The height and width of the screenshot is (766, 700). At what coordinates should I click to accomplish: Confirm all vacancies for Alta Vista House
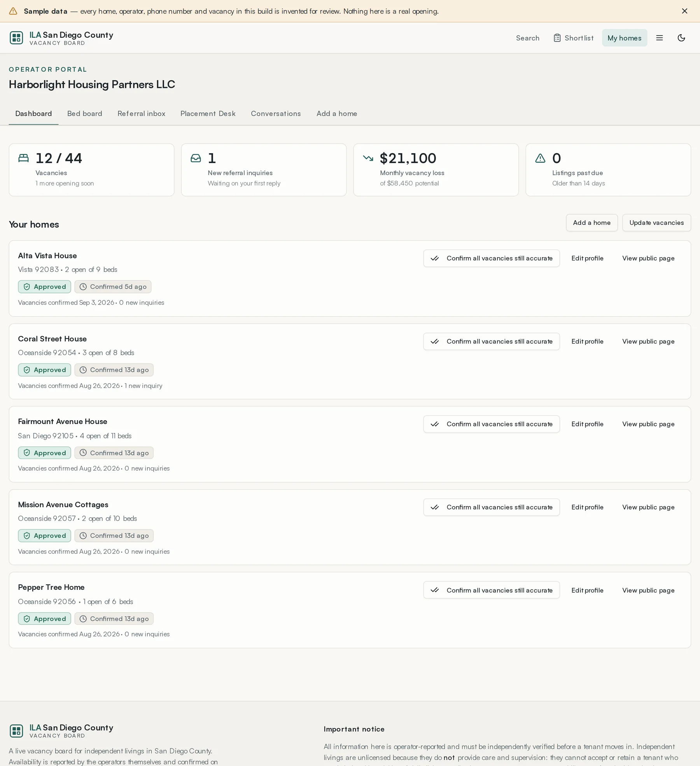point(492,258)
